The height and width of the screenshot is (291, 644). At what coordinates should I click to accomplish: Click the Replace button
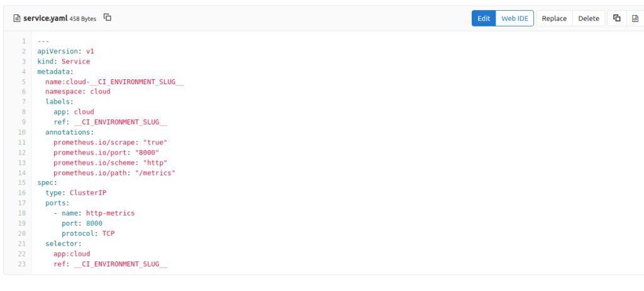coord(554,18)
